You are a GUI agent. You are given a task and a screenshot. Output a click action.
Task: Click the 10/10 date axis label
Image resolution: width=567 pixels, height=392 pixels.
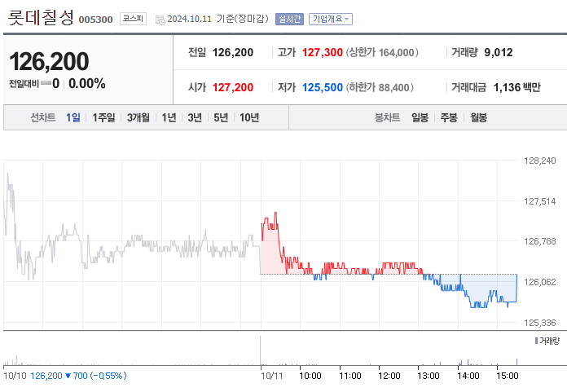pos(15,376)
